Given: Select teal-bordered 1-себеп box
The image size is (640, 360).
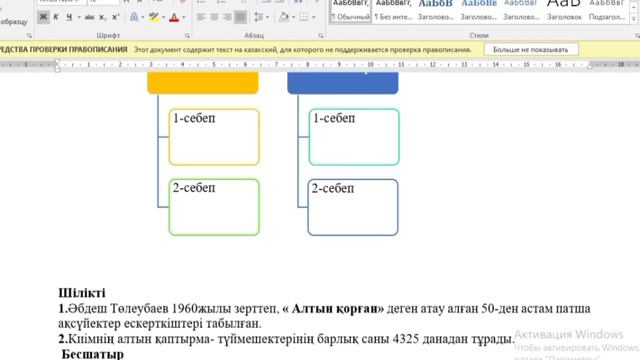Looking at the screenshot, I should point(354,137).
